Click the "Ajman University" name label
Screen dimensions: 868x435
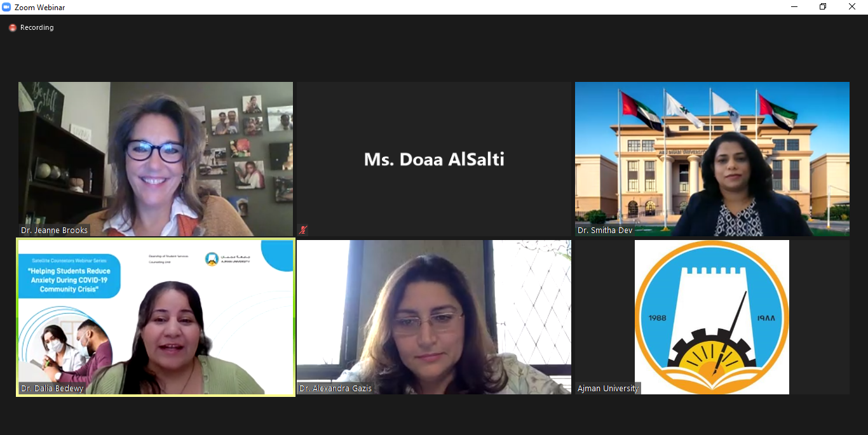click(608, 388)
